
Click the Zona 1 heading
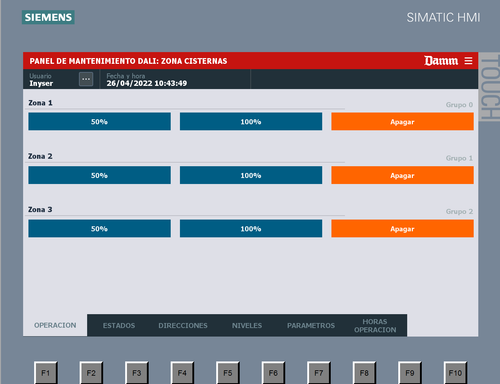(x=40, y=103)
